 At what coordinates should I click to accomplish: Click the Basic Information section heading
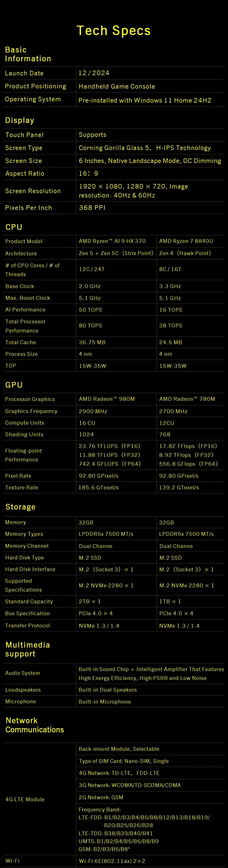click(x=28, y=54)
